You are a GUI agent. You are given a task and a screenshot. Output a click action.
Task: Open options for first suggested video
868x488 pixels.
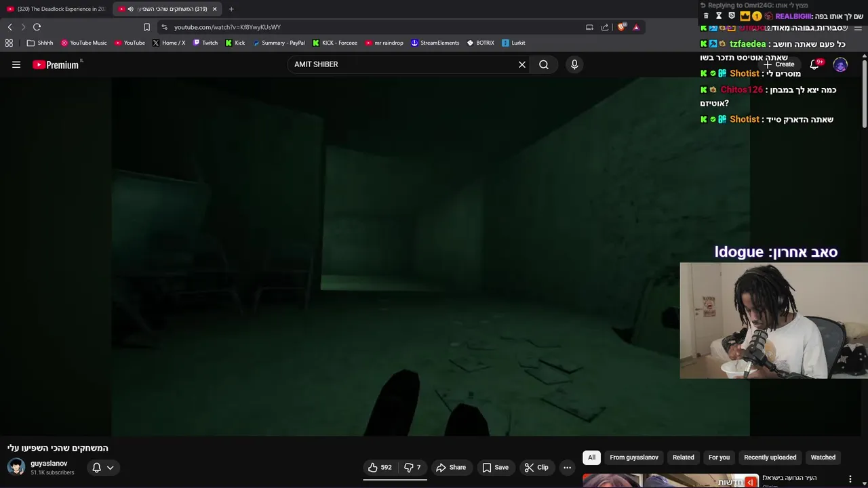pos(850,479)
